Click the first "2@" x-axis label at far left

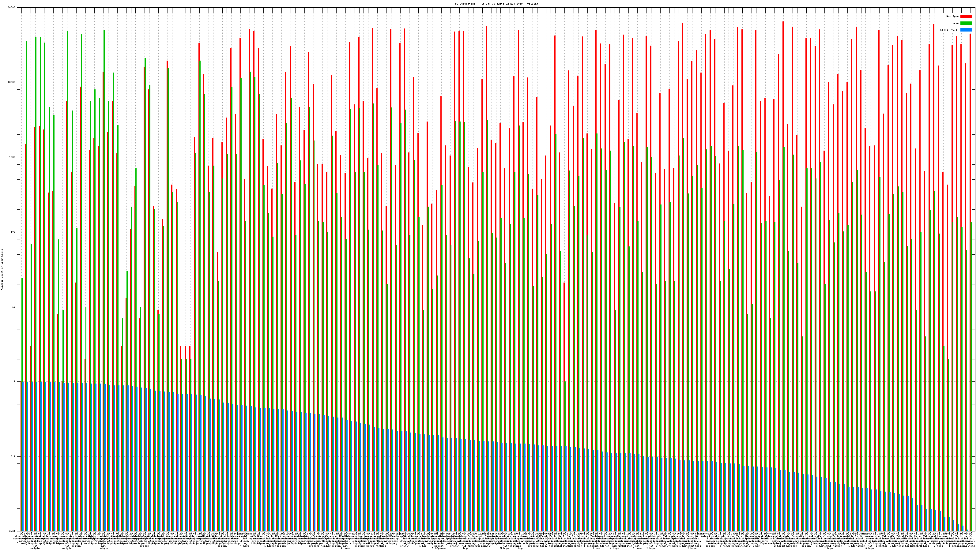point(21,534)
